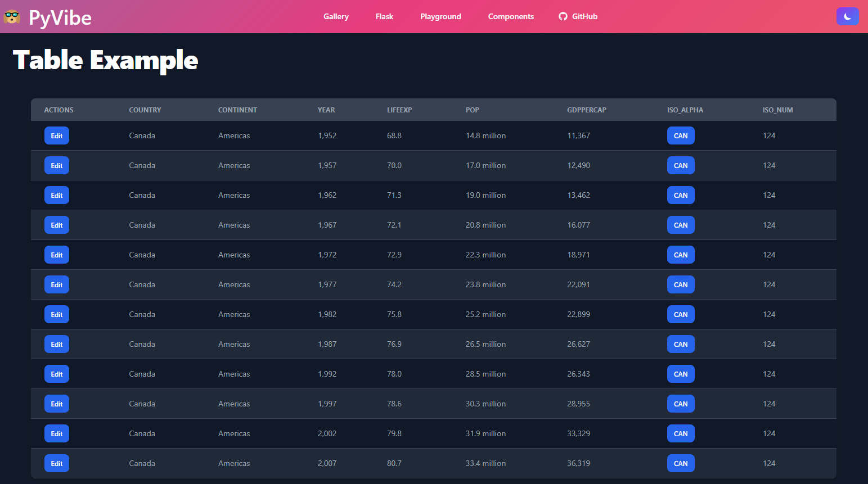868x484 pixels.
Task: Click the CAN badge in 1,977 row
Action: pyautogui.click(x=681, y=284)
